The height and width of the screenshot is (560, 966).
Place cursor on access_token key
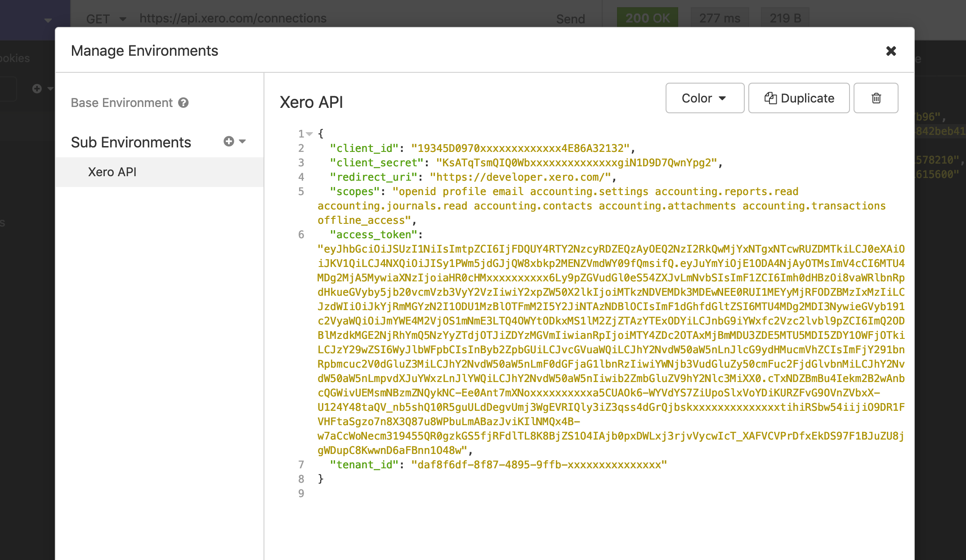(374, 235)
